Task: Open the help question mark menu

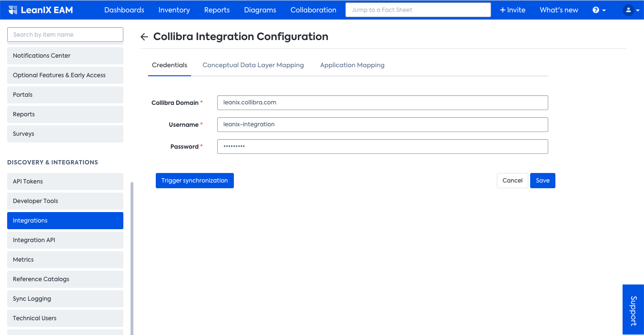Action: (x=599, y=10)
